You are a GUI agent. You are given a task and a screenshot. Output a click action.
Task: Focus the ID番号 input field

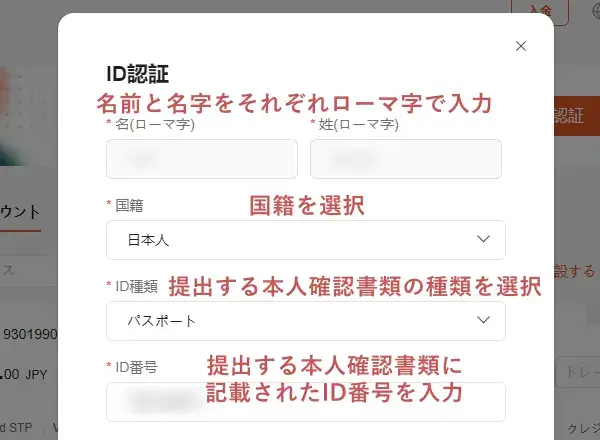pos(306,402)
